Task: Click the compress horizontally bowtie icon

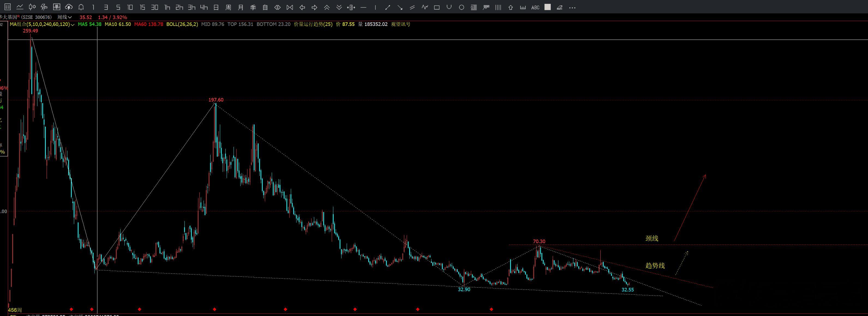Action: (x=290, y=7)
